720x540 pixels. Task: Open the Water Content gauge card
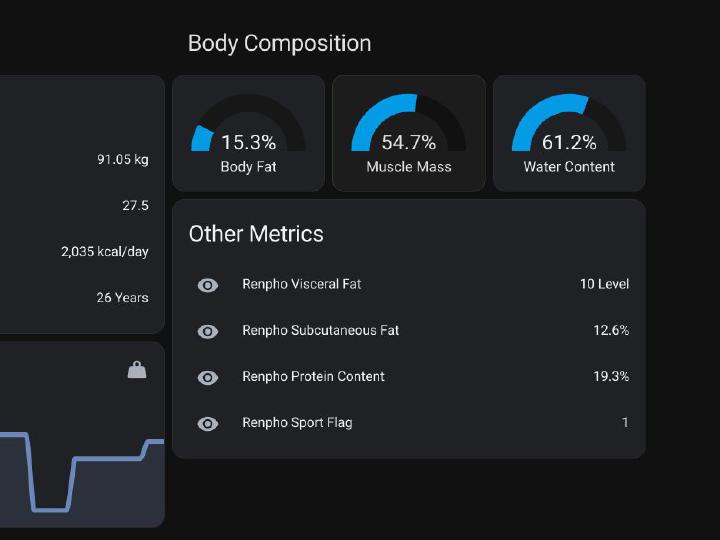coord(568,133)
